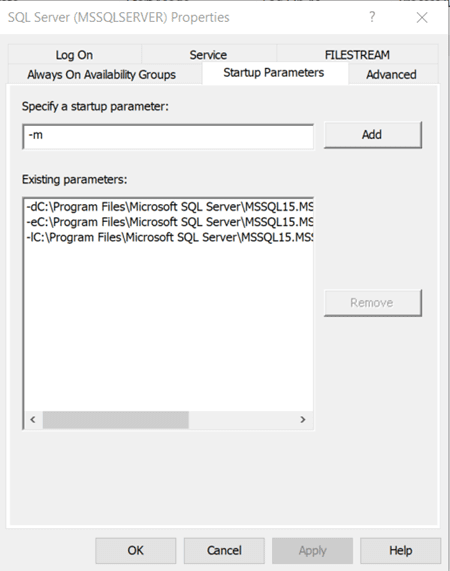Screen dimensions: 450x571
Task: Click the question mark help icon
Action: (372, 17)
